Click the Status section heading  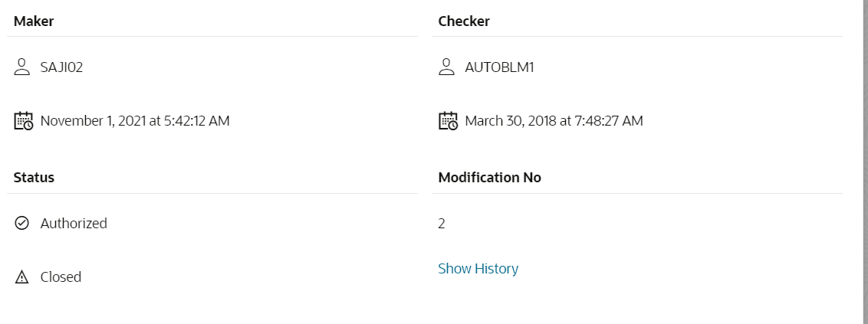click(34, 178)
